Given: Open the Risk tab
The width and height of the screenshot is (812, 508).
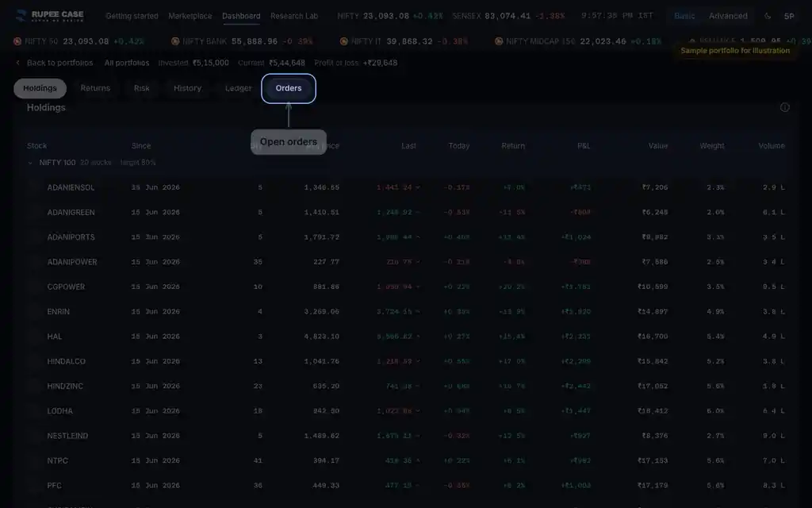Looking at the screenshot, I should pyautogui.click(x=141, y=88).
